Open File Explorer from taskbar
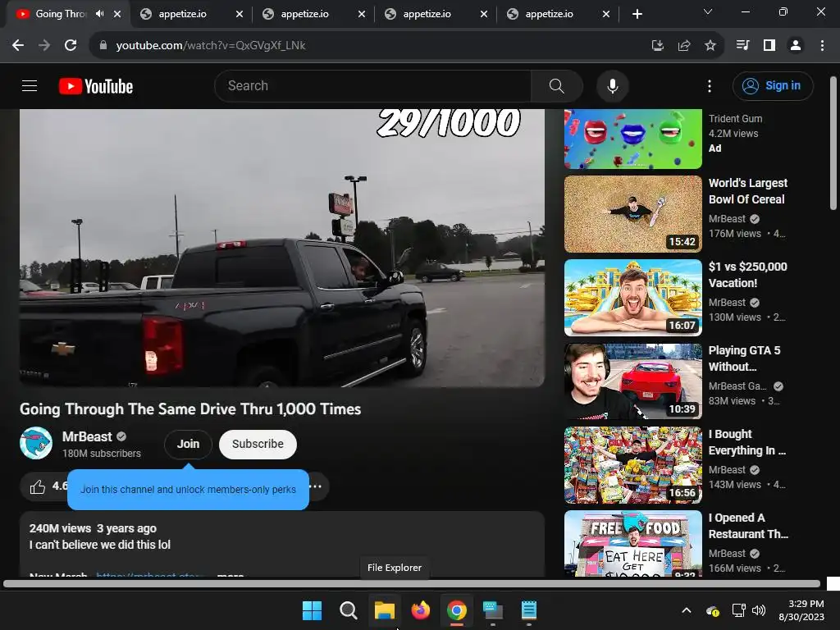Screen dimensions: 840x630 click(385, 610)
